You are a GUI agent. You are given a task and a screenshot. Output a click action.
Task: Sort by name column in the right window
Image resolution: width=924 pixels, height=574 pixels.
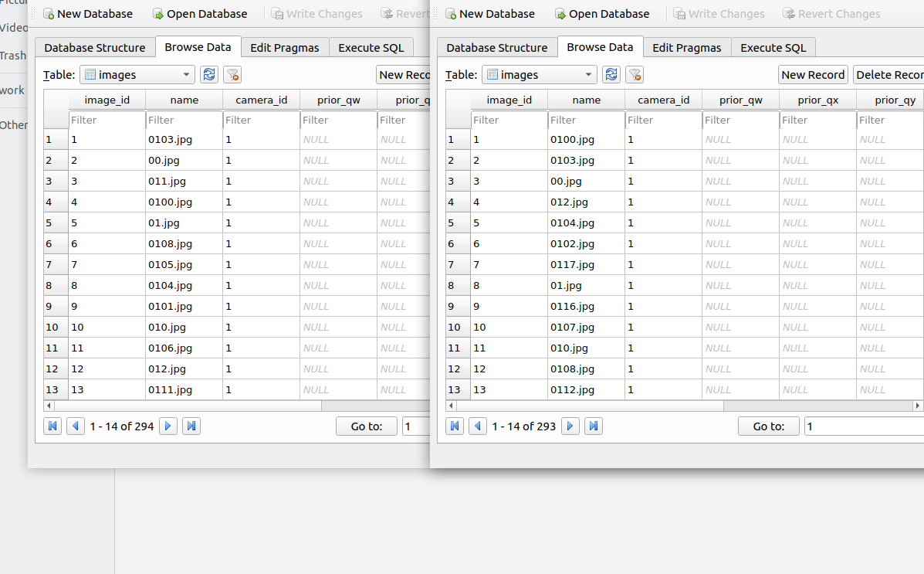(x=587, y=100)
